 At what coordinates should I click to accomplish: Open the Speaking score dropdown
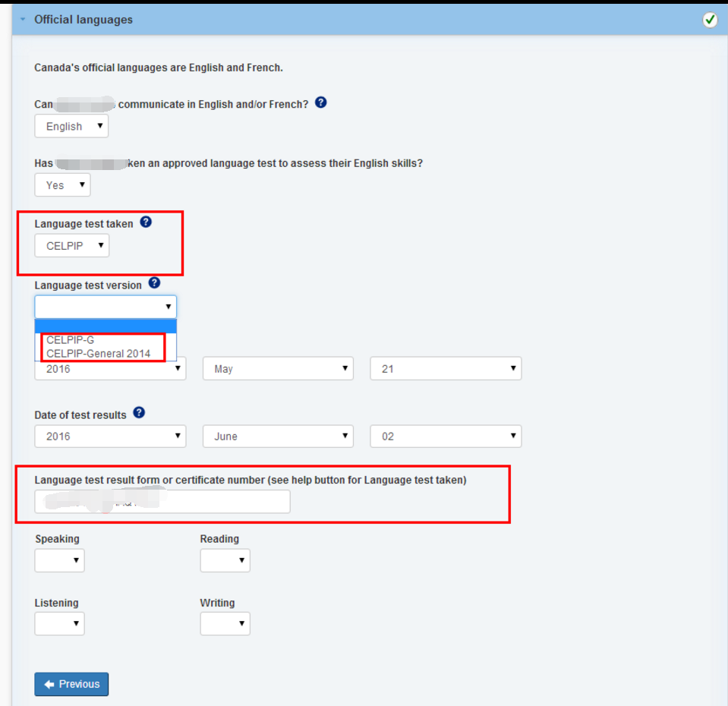pos(59,560)
